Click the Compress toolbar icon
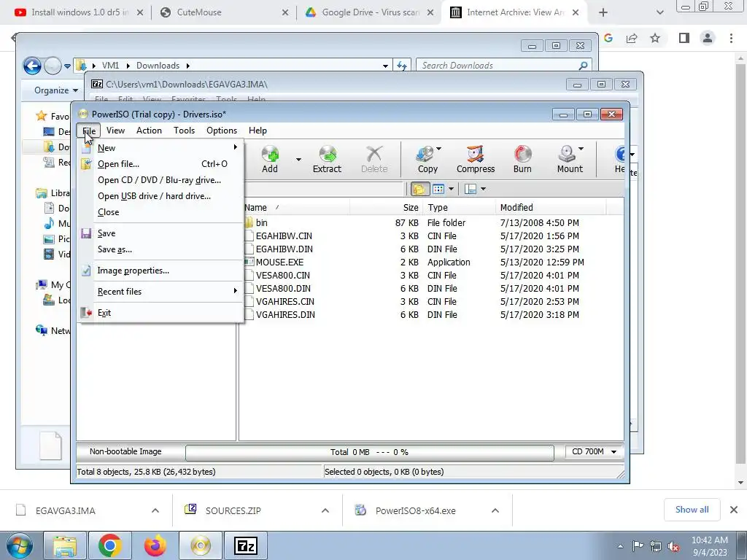Viewport: 747px width, 560px height. coord(476,160)
